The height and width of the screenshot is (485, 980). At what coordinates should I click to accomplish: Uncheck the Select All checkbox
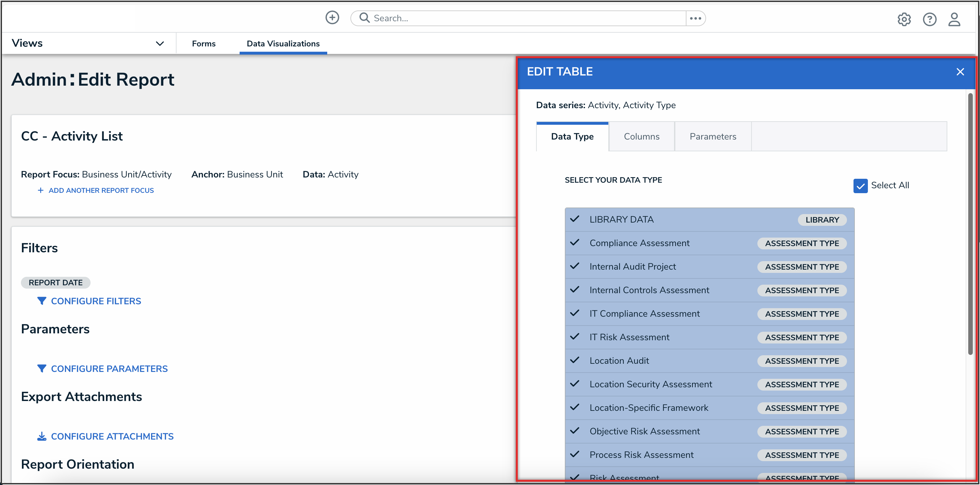tap(860, 186)
